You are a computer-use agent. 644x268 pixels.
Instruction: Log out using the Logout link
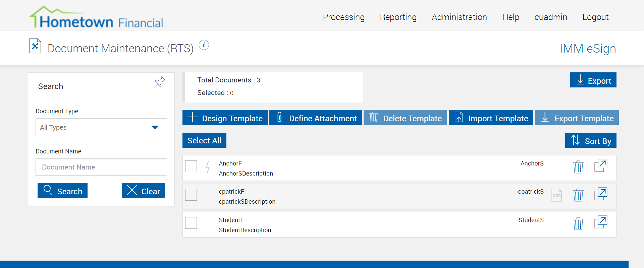click(595, 17)
